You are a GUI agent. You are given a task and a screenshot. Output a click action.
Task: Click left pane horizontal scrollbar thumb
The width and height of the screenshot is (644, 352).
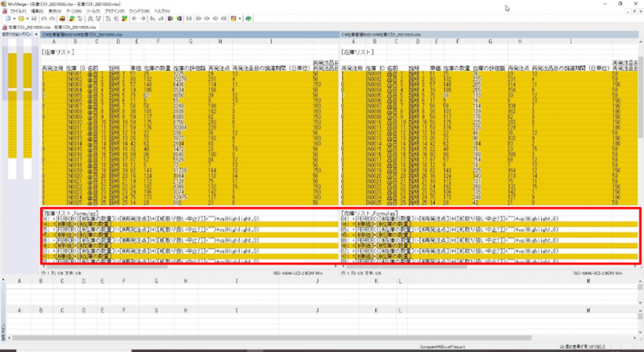107,267
